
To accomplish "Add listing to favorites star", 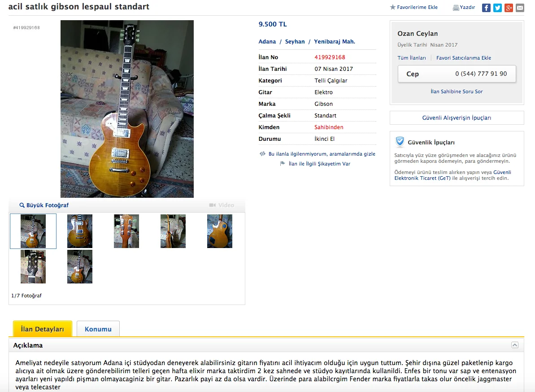I will point(393,7).
